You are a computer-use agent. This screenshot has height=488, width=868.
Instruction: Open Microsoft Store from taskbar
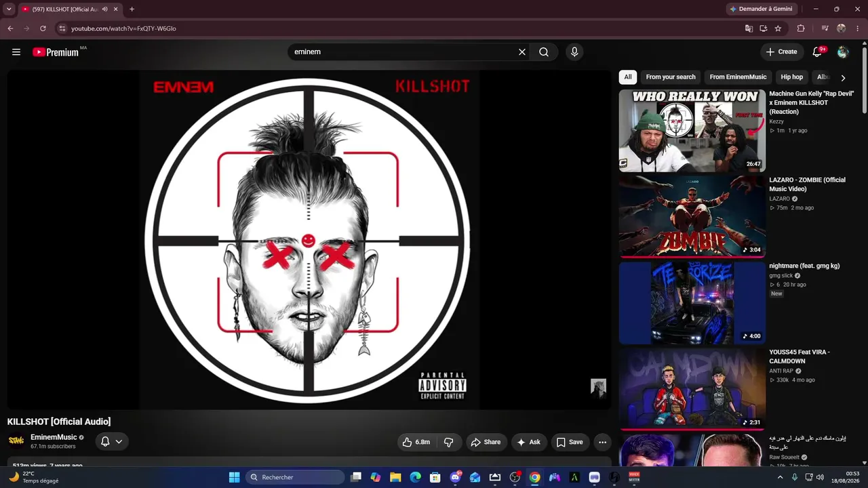click(435, 477)
